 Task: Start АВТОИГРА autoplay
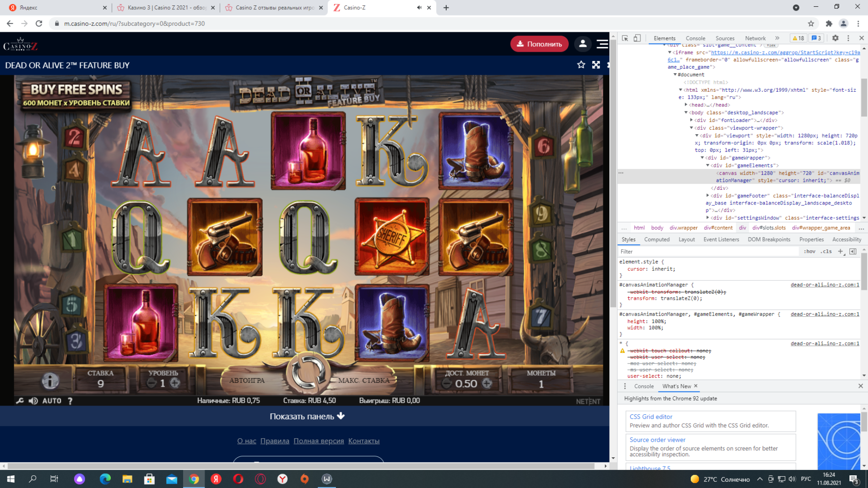pos(247,380)
